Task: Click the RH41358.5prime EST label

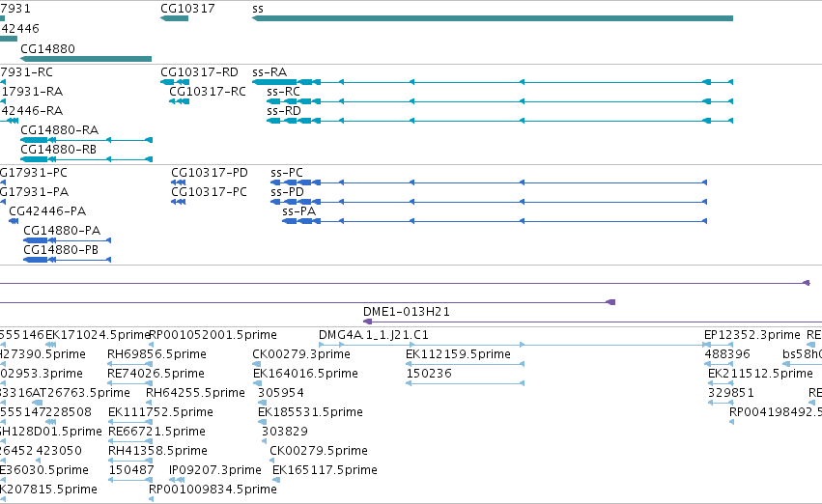Action: click(x=157, y=451)
